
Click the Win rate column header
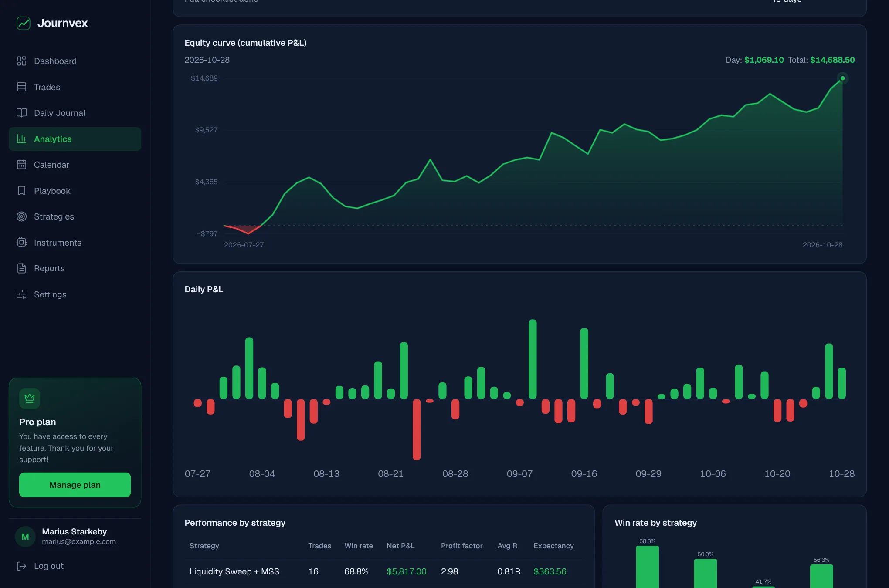359,546
